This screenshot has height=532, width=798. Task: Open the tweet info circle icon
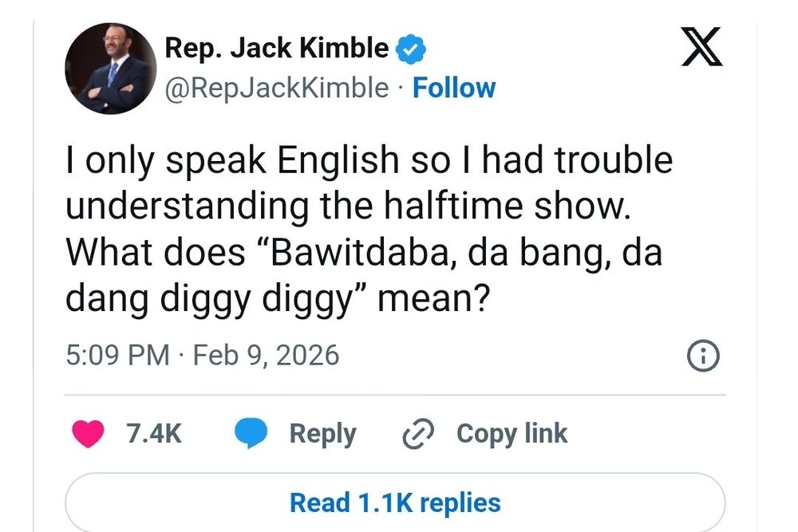pyautogui.click(x=703, y=356)
